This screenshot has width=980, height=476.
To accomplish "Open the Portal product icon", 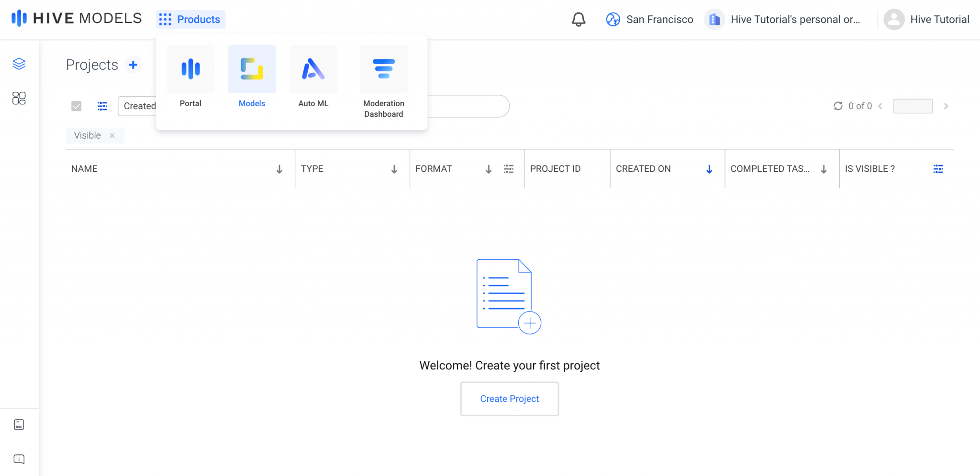I will tap(190, 68).
